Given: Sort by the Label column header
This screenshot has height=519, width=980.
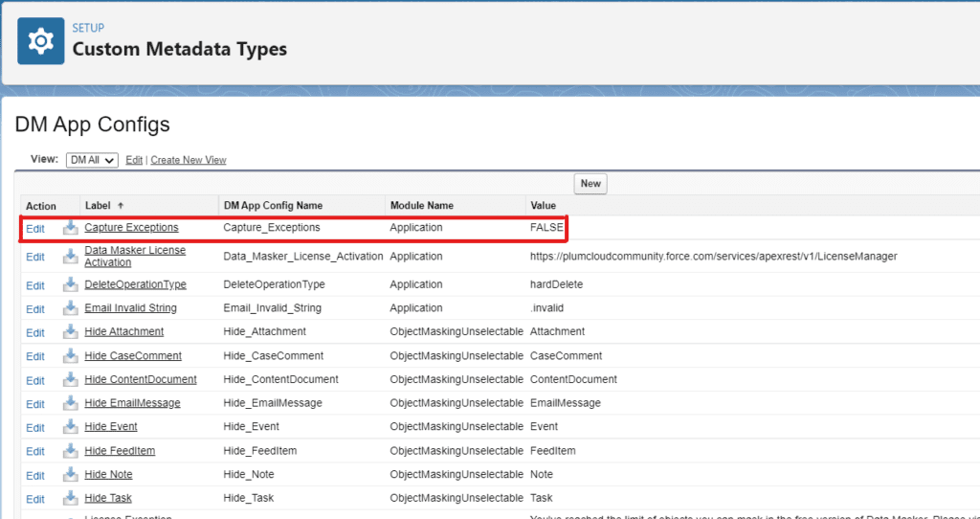Looking at the screenshot, I should (99, 206).
